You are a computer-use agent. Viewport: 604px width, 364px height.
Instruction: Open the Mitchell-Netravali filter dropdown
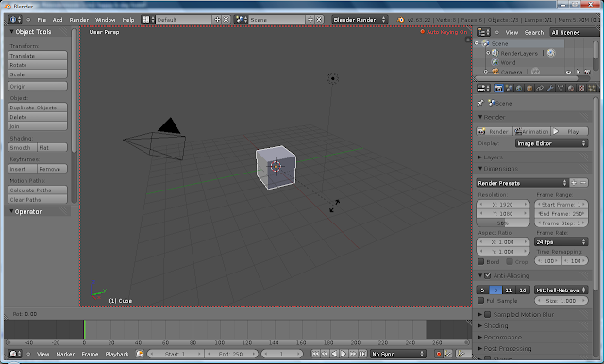pos(561,290)
